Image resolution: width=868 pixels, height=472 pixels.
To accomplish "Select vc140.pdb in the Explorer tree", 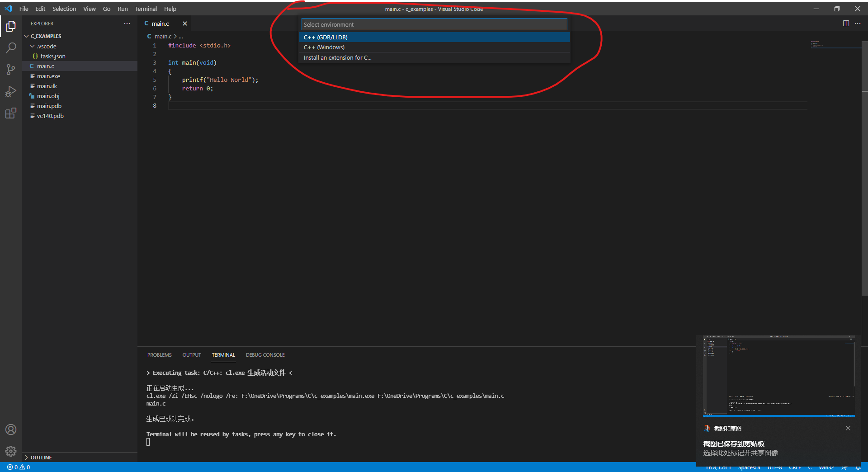I will (80, 116).
